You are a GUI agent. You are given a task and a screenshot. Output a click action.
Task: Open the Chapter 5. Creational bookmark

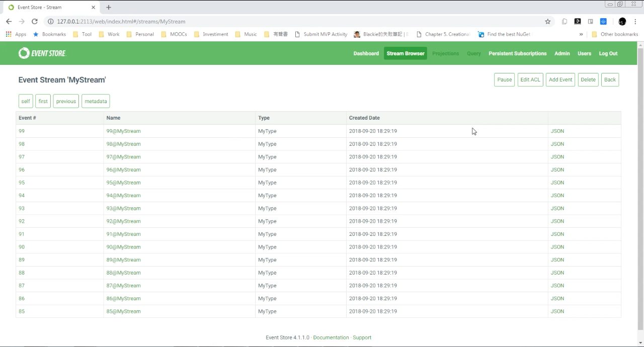(x=443, y=34)
